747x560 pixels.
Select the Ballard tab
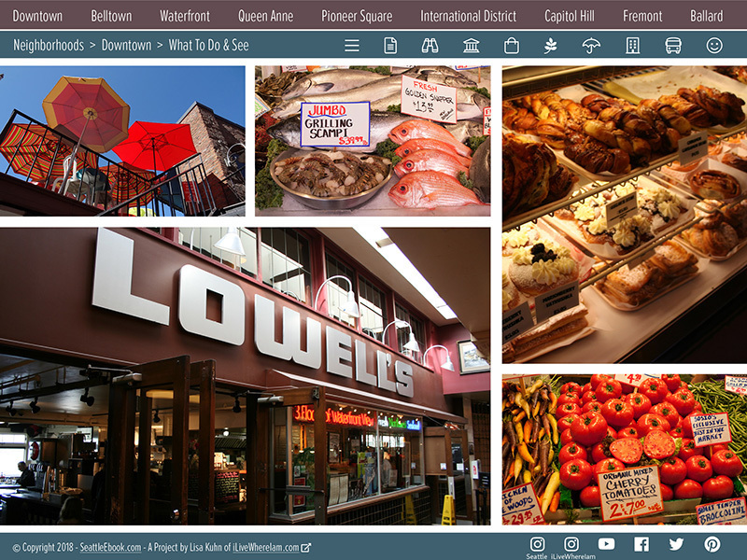707,16
